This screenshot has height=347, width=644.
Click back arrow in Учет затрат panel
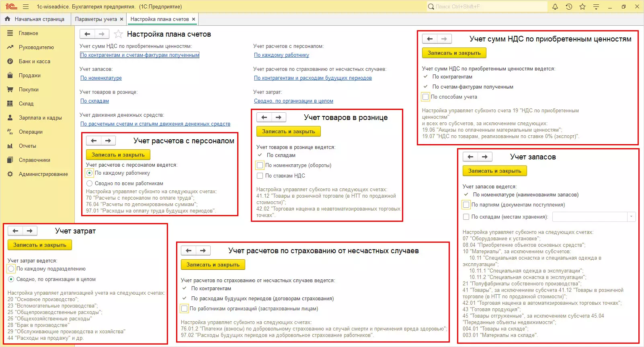click(15, 231)
